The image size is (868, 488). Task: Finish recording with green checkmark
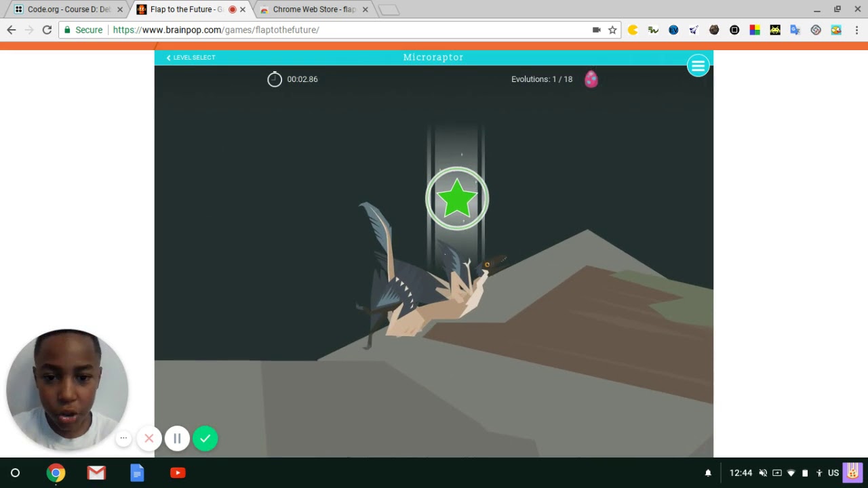(205, 439)
